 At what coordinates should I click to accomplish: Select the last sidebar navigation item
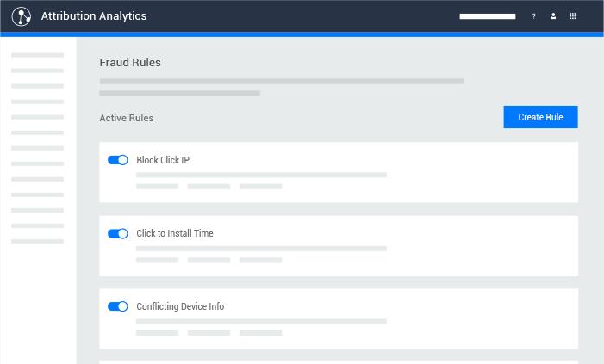37,241
